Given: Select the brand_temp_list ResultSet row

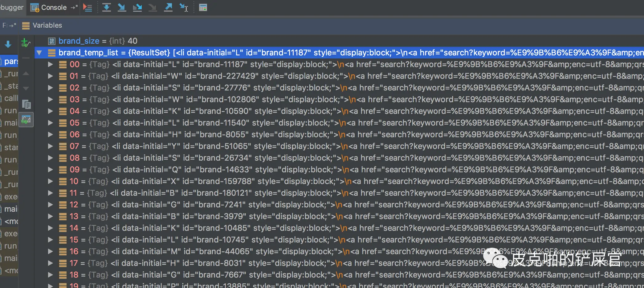Looking at the screenshot, I should [339, 53].
